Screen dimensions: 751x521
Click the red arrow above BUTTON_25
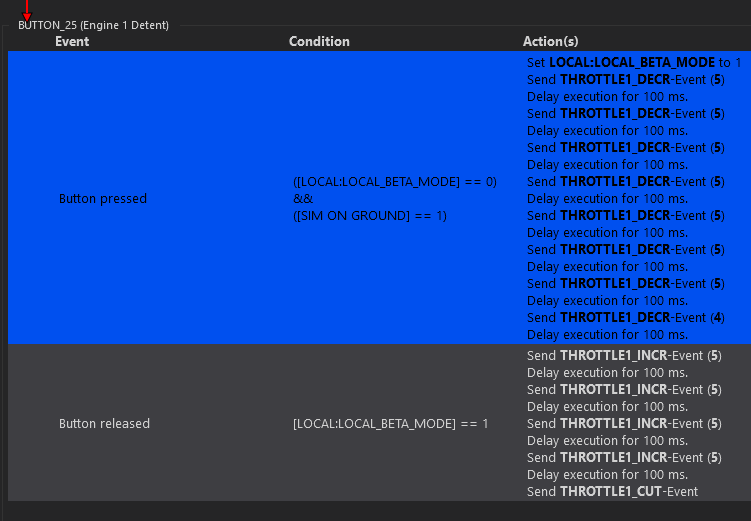point(26,9)
